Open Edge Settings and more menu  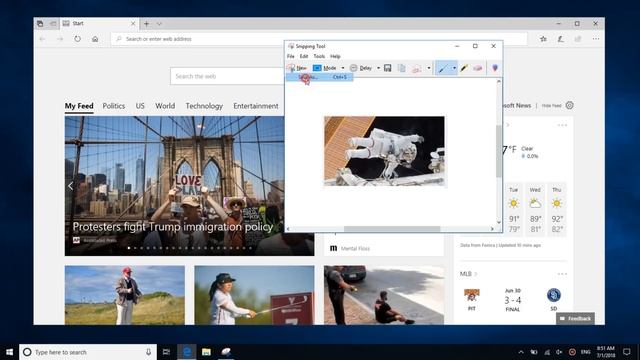[596, 39]
